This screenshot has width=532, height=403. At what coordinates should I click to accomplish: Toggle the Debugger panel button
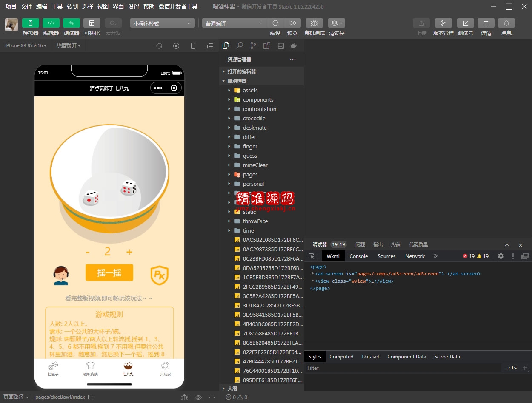[72, 23]
